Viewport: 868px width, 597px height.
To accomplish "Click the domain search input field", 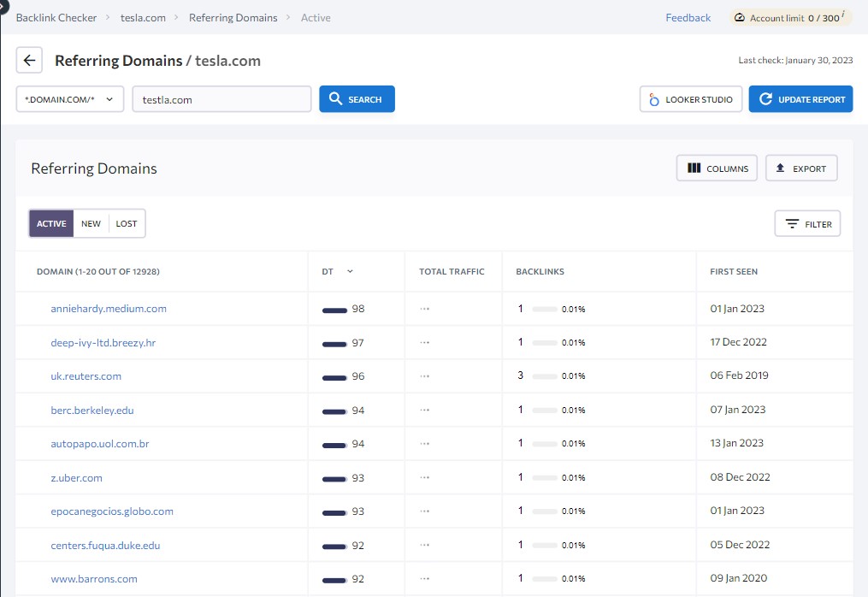I will pyautogui.click(x=222, y=99).
